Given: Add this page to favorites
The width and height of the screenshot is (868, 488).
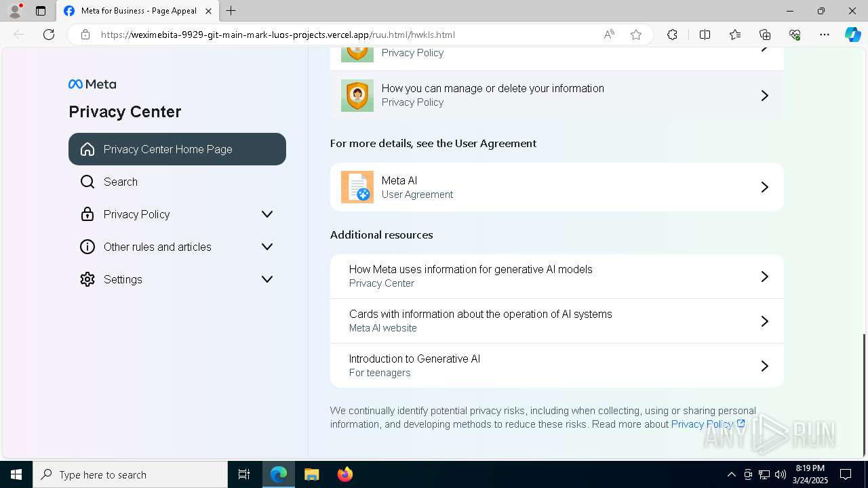Looking at the screenshot, I should 636,35.
